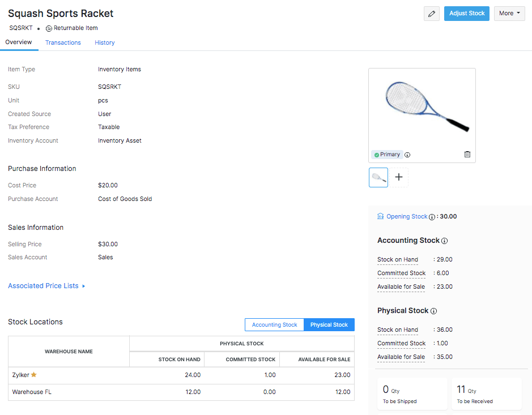532x415 pixels.
Task: Click the To be Shipped quantity card
Action: click(x=412, y=393)
